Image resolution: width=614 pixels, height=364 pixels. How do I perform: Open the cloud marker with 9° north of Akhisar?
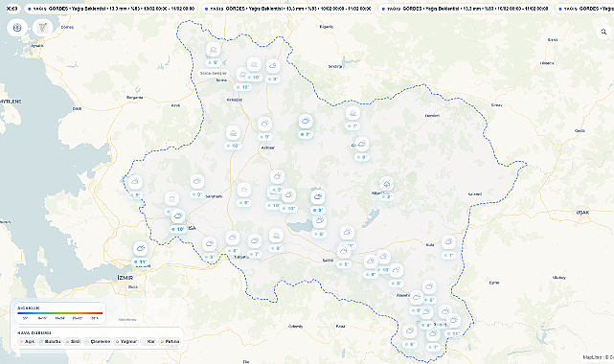tap(265, 125)
